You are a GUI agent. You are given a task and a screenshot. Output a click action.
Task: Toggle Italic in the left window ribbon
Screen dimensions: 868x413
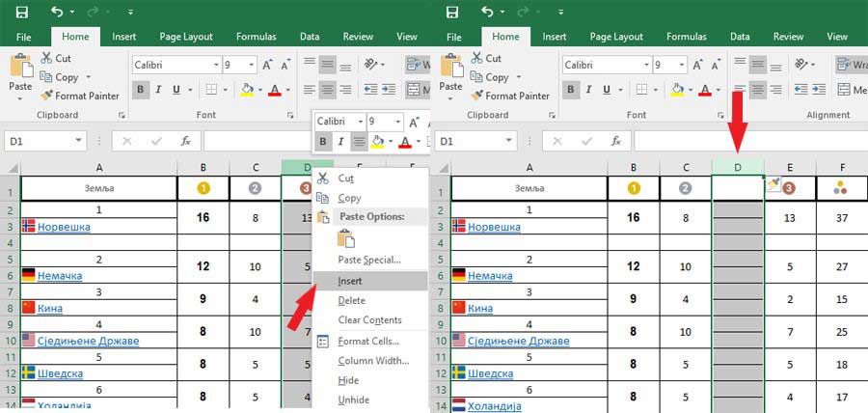[x=158, y=90]
